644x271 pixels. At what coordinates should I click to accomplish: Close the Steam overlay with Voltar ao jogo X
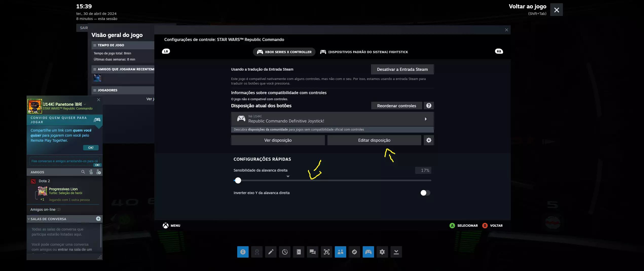pyautogui.click(x=557, y=10)
